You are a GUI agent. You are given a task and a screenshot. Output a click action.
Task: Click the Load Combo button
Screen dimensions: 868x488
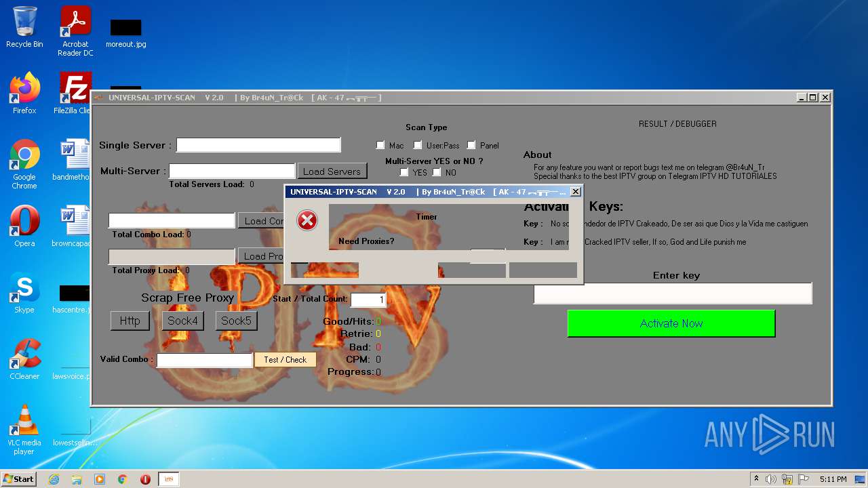tap(260, 221)
